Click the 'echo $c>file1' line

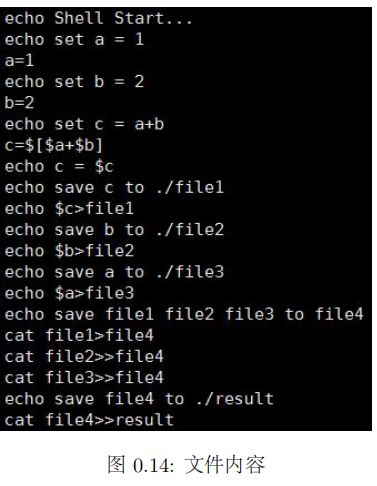coord(69,209)
